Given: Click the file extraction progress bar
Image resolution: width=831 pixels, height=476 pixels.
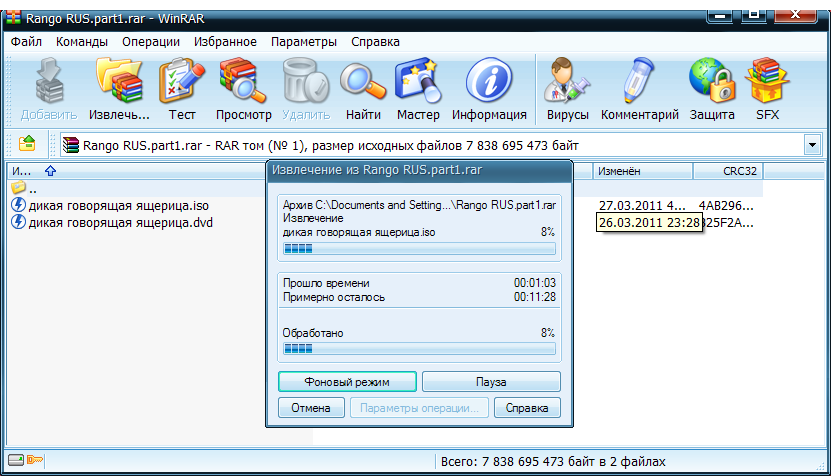Looking at the screenshot, I should pos(419,249).
